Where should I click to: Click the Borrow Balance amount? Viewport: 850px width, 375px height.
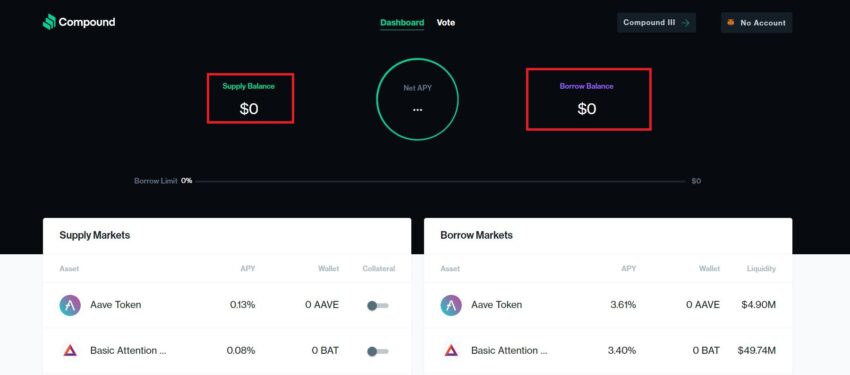(587, 109)
